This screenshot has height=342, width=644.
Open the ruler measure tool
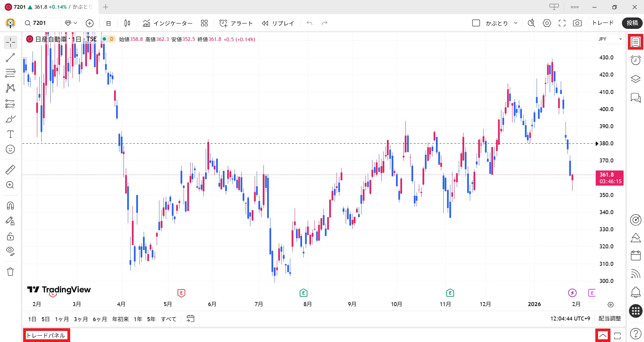10,169
